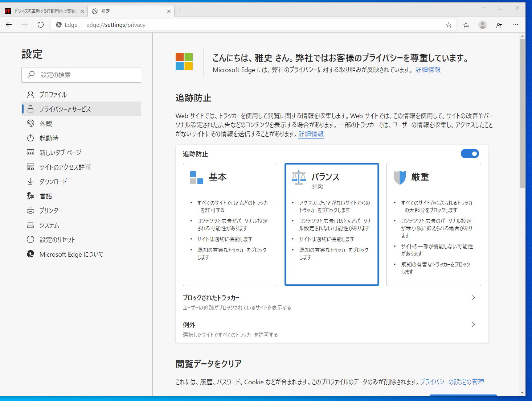The image size is (532, 401).
Task: Add page to favorites via star icon
Action: tap(449, 25)
